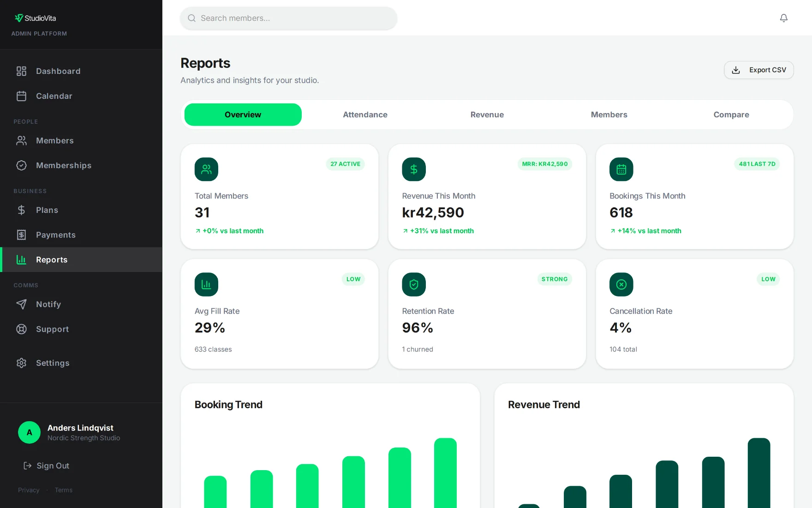Navigate to Payments in sidebar

point(81,235)
